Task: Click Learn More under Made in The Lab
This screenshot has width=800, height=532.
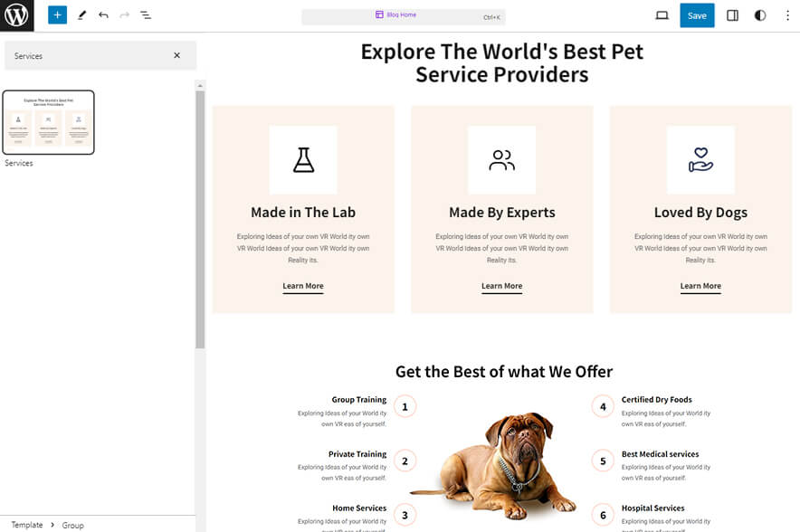Action: [302, 286]
